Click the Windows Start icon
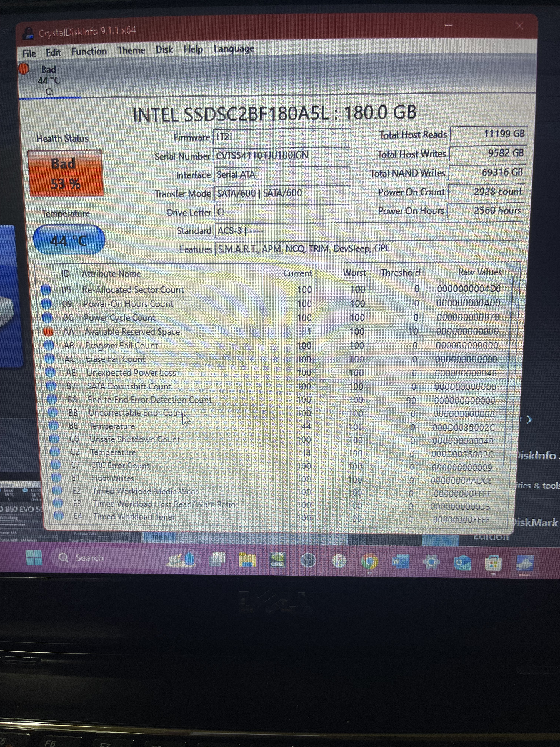The width and height of the screenshot is (560, 747). (34, 557)
